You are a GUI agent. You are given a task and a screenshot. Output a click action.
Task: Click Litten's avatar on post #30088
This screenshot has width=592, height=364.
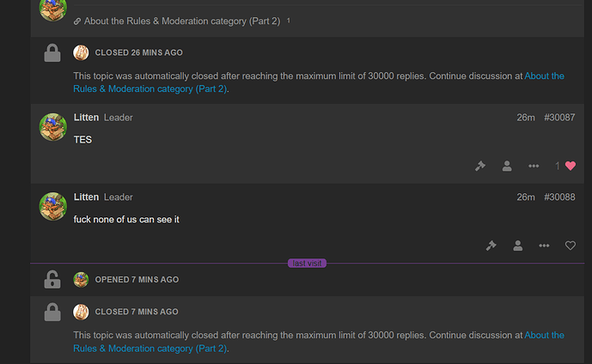(52, 207)
